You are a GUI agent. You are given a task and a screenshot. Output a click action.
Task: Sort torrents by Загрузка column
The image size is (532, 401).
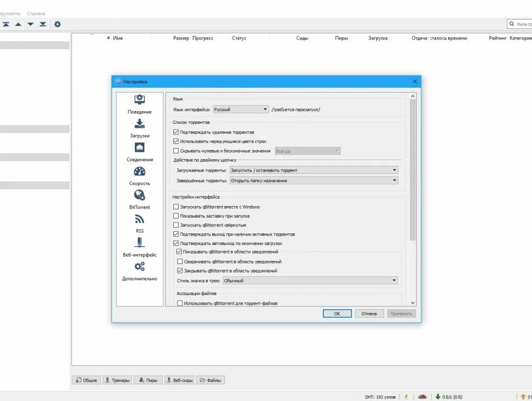tap(369, 38)
